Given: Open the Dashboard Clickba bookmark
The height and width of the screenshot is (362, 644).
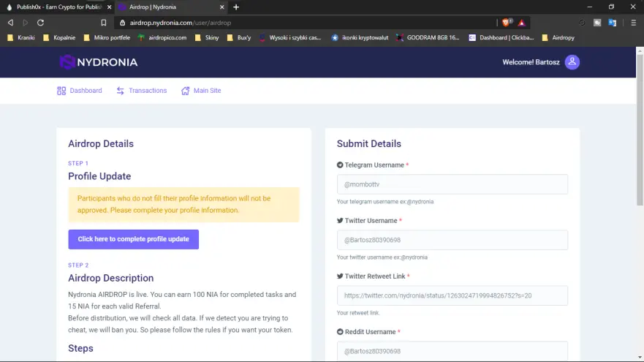Looking at the screenshot, I should [x=501, y=37].
